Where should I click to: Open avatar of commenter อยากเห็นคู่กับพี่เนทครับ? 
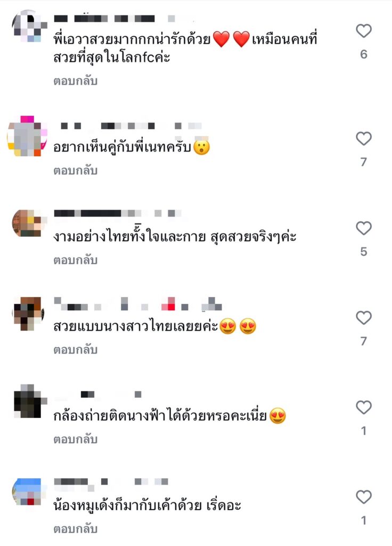27,136
